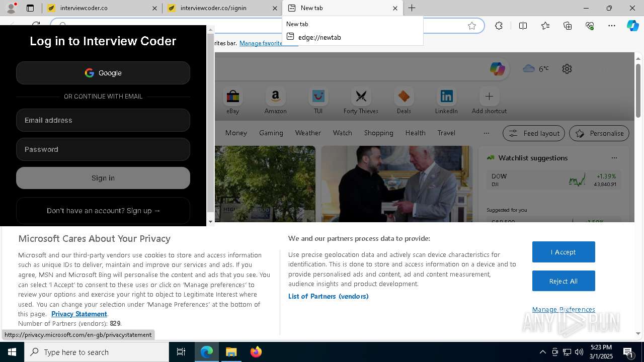Open the Favorites list icon

point(545,26)
